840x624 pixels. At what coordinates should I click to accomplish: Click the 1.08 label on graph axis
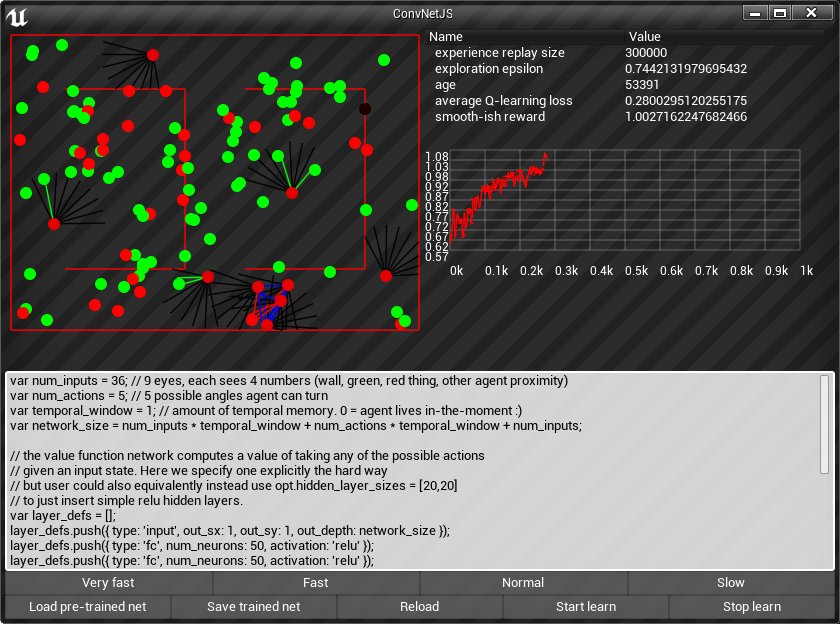437,156
